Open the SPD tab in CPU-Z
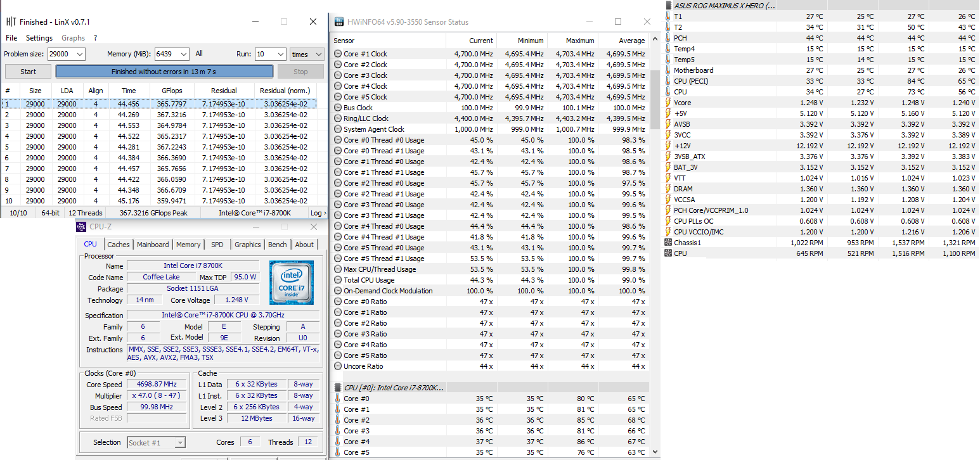This screenshot has height=460, width=980. pos(217,245)
